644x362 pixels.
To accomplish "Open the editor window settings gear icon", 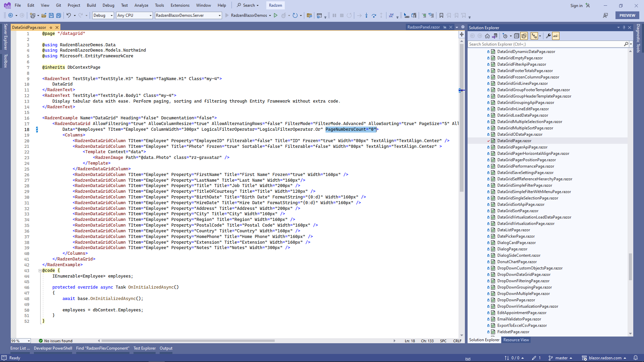I will pos(463,27).
